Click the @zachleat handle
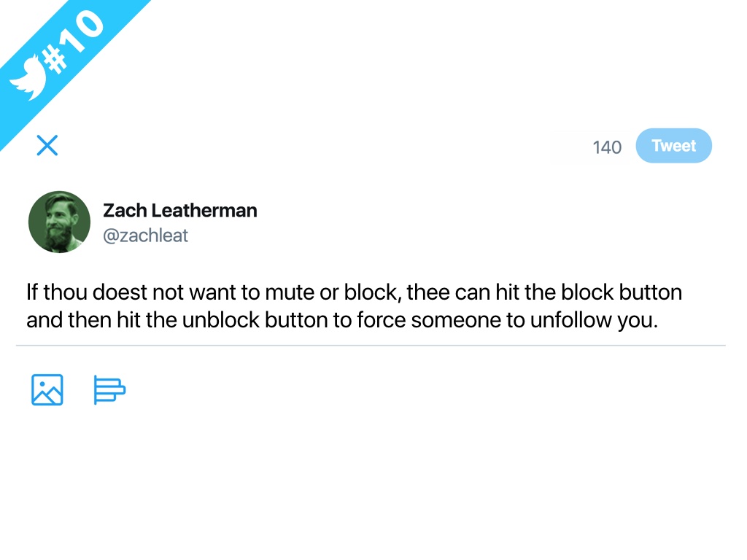 145,236
